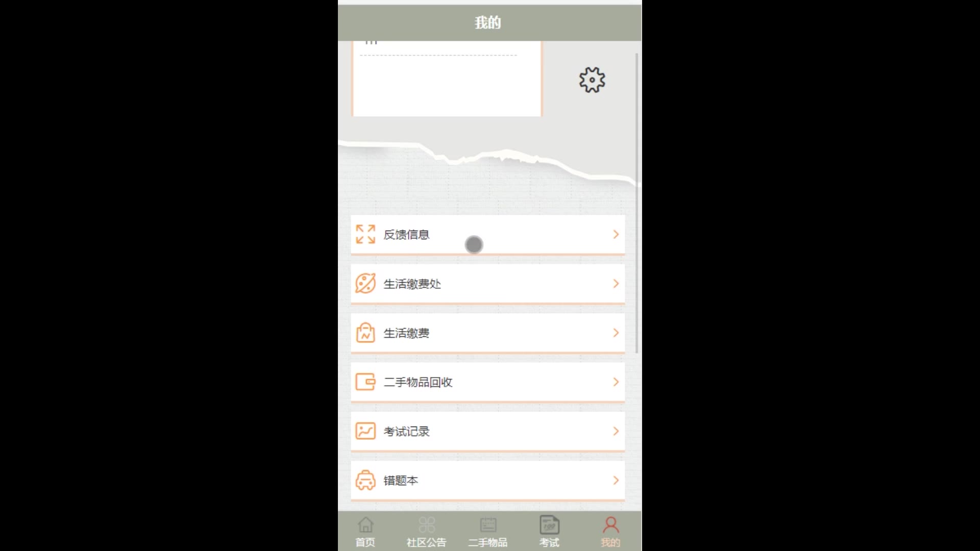Open the 二手物品 bottom tab
Image resolution: width=980 pixels, height=551 pixels.
click(488, 532)
